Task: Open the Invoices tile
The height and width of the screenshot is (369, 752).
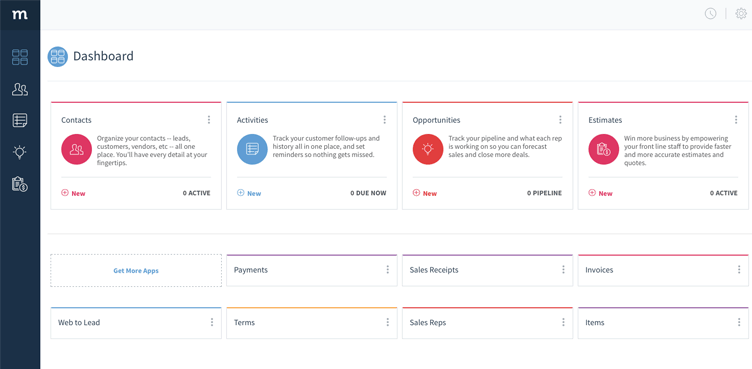Action: [663, 270]
